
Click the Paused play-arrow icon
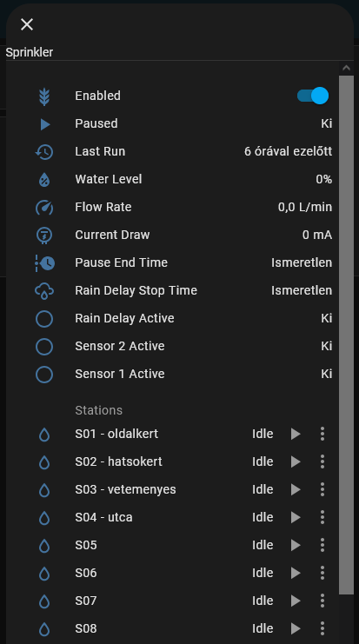(x=45, y=124)
